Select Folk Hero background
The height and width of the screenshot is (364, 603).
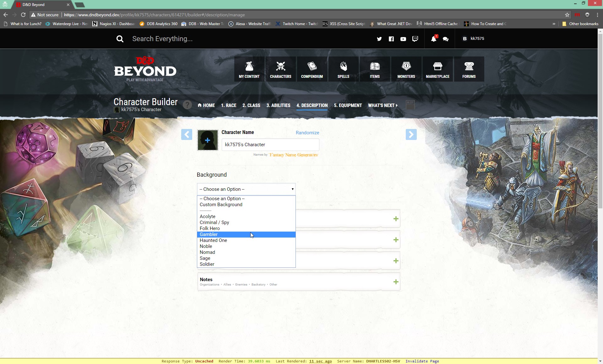(x=246, y=228)
